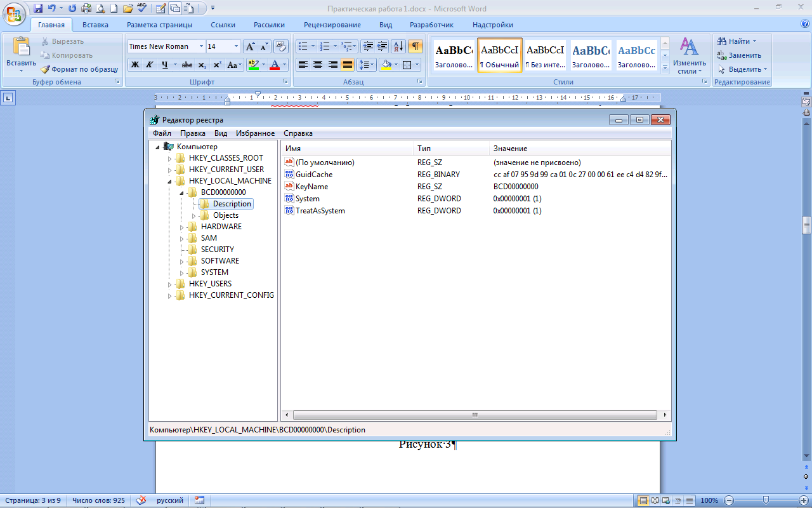Open the font size 14 dropdown
The width and height of the screenshot is (812, 508).
pyautogui.click(x=237, y=46)
